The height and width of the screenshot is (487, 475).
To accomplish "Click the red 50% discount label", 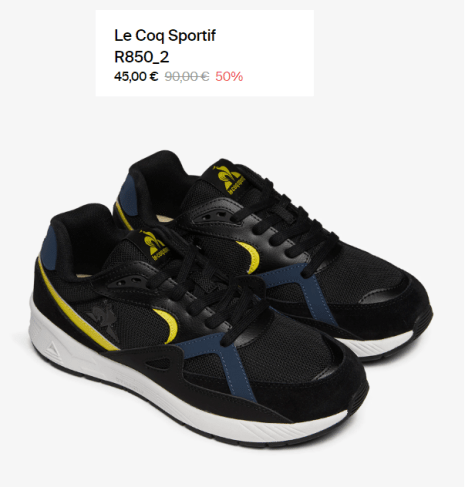I will [229, 77].
